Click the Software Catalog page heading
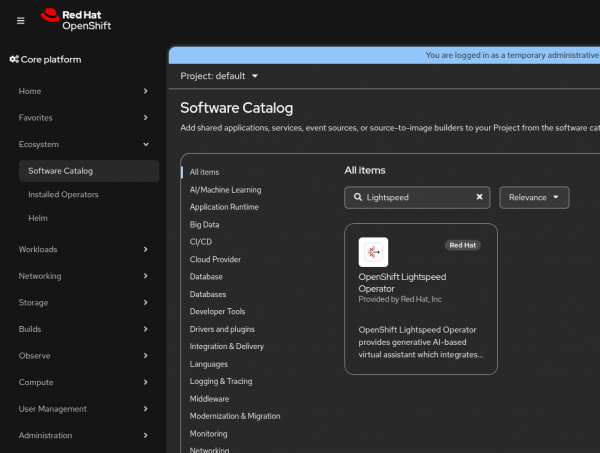The width and height of the screenshot is (600, 453). coord(236,108)
